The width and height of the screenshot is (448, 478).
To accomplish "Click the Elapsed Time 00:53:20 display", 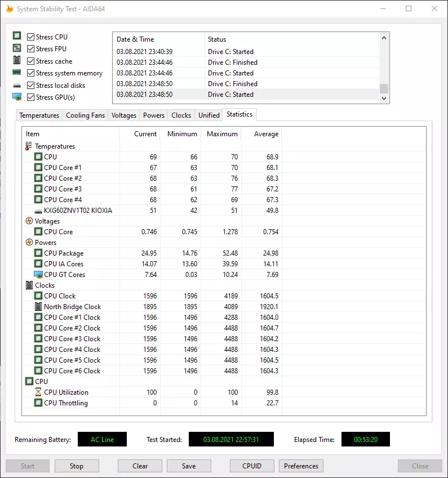I will click(365, 439).
